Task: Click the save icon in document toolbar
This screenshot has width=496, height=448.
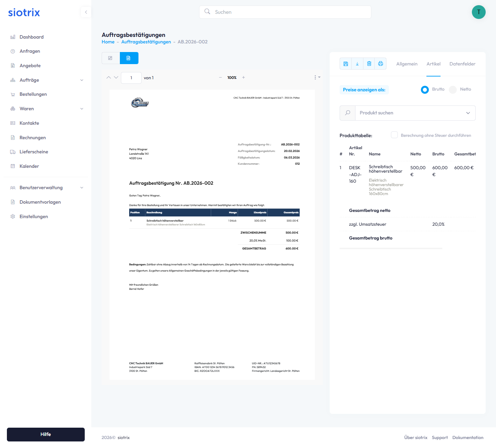Action: [346, 64]
